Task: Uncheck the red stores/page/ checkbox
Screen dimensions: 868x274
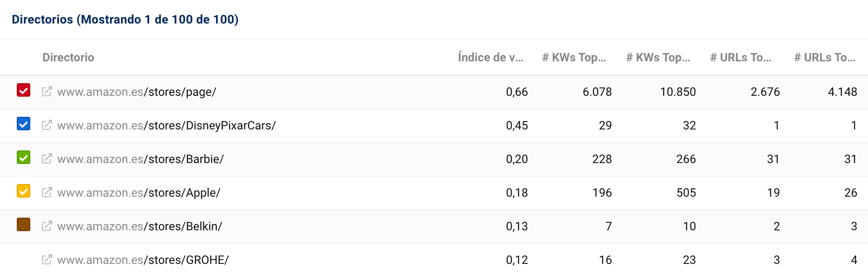Action: (24, 90)
